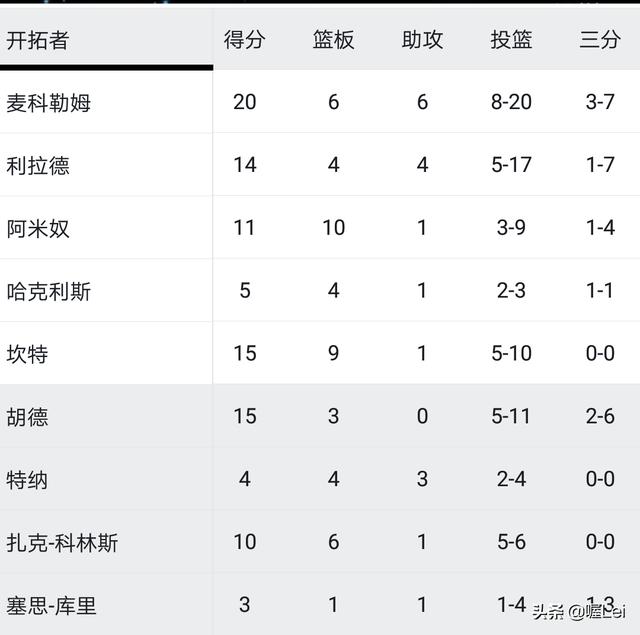Click 麦科勒姆's 20 points cell

(x=244, y=102)
